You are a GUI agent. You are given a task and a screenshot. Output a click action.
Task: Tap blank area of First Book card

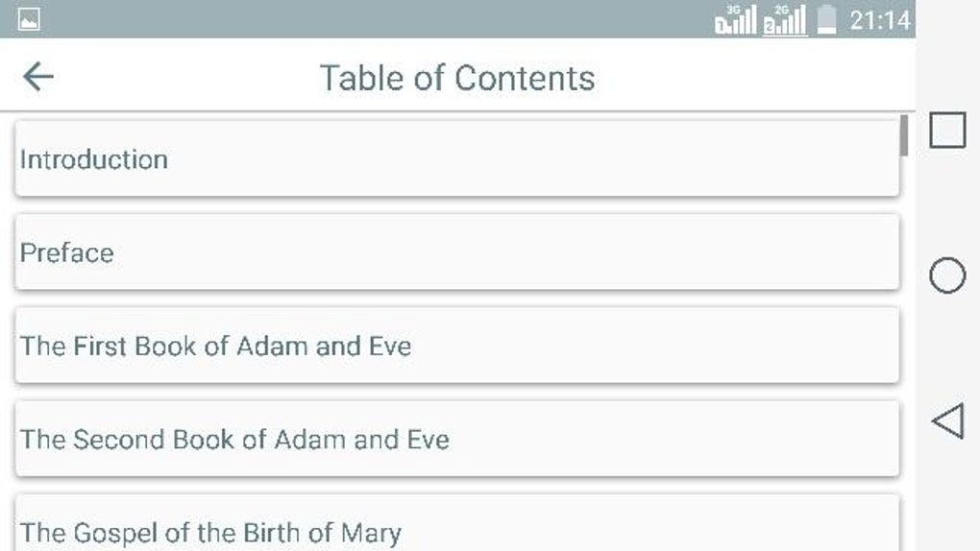(x=655, y=346)
